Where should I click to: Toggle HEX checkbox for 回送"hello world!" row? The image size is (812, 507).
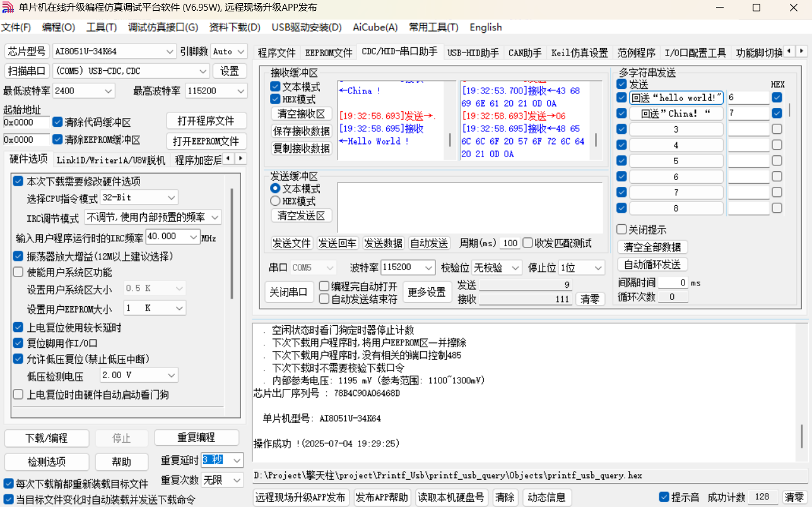coord(777,98)
